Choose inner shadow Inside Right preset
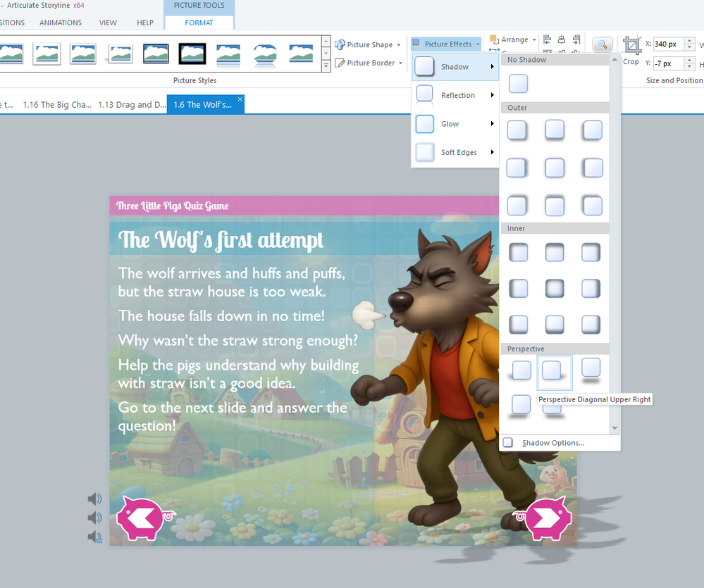Viewport: 704px width, 588px height. pyautogui.click(x=591, y=289)
